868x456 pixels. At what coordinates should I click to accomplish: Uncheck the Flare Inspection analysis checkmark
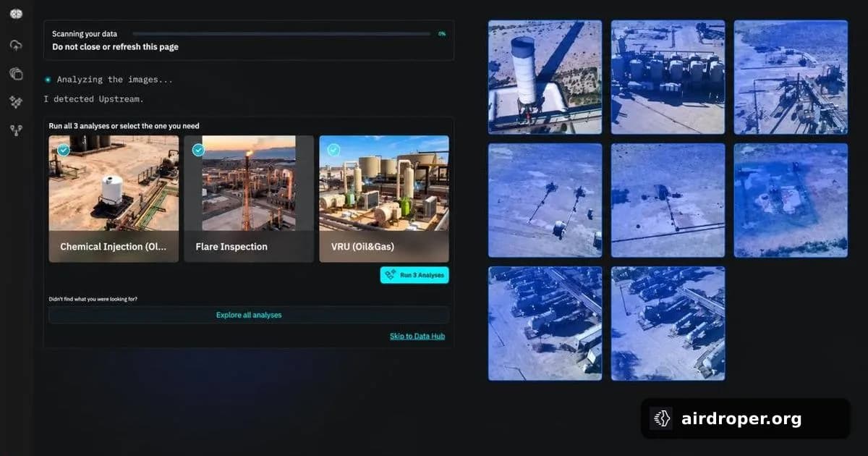coord(198,150)
